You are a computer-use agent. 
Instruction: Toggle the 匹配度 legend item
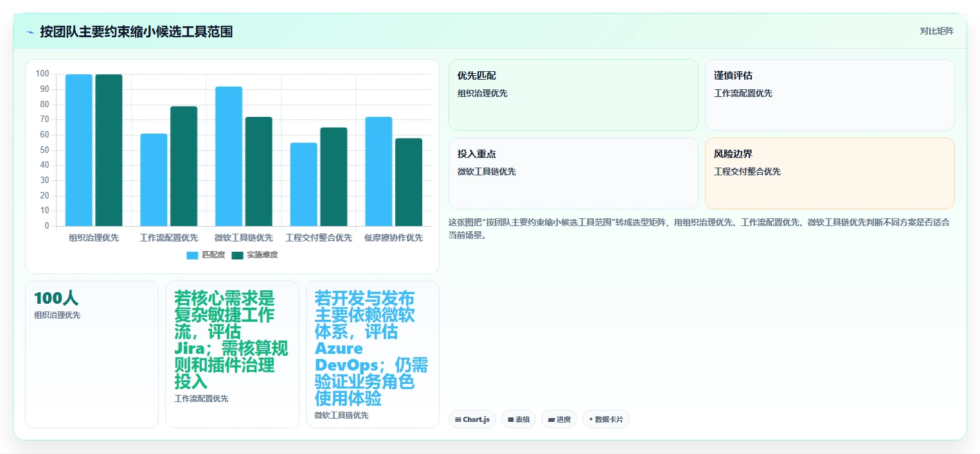pyautogui.click(x=206, y=255)
